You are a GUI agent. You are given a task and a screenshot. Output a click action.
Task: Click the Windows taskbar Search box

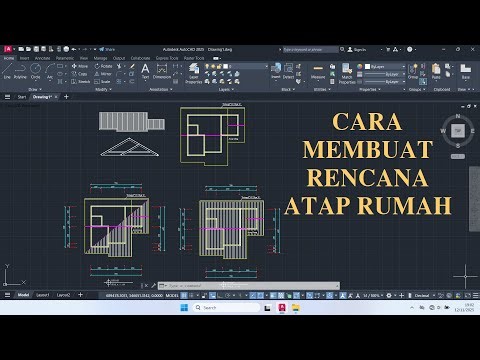click(x=225, y=308)
